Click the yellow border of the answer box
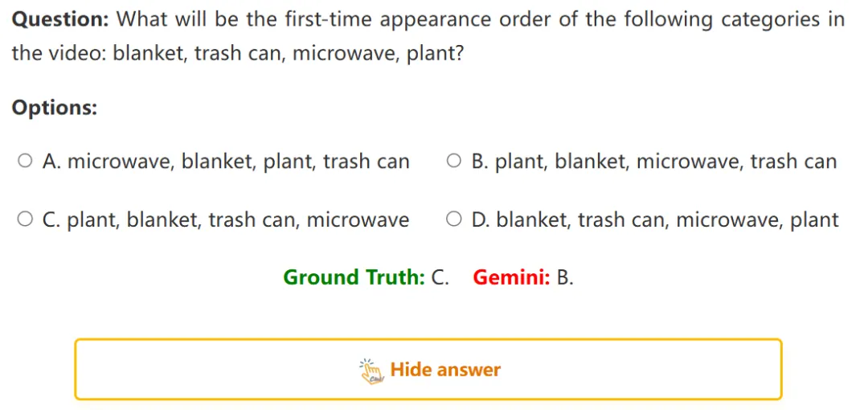The image size is (868, 410). tap(428, 339)
